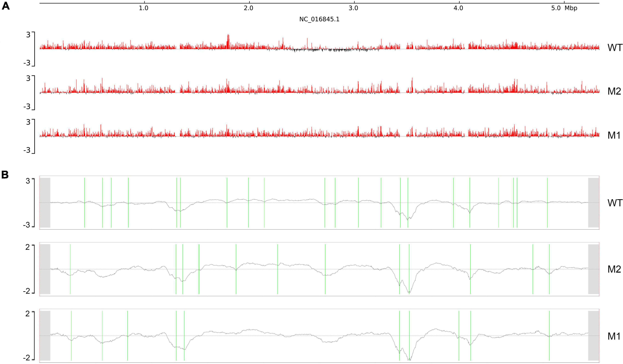Click the 2.0 genome scale tick label
Screen dimensions: 623x364
pos(249,8)
